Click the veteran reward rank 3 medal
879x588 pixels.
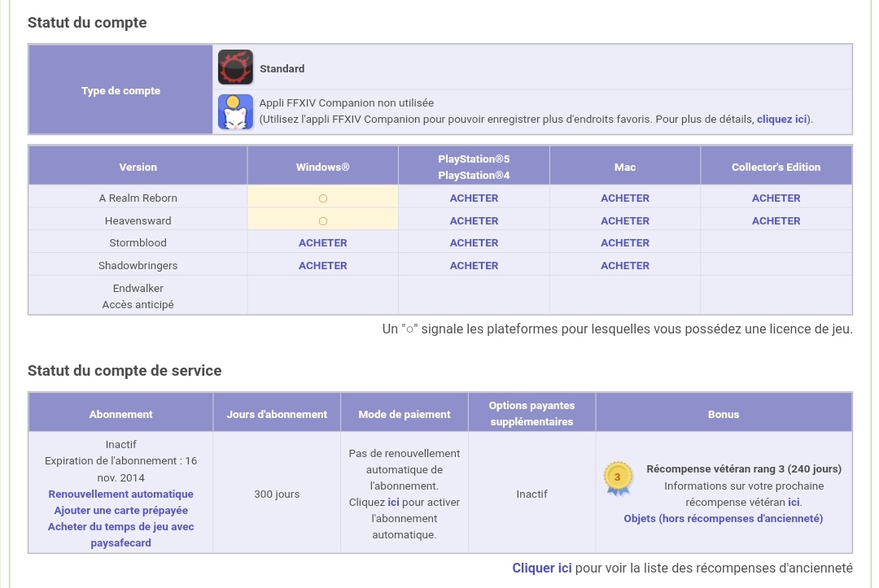point(618,479)
